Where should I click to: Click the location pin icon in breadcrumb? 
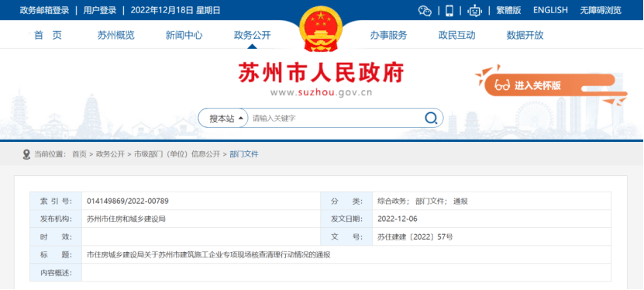26,154
